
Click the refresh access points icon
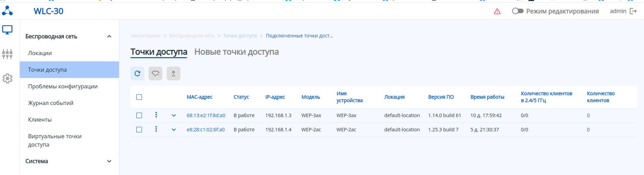click(137, 73)
